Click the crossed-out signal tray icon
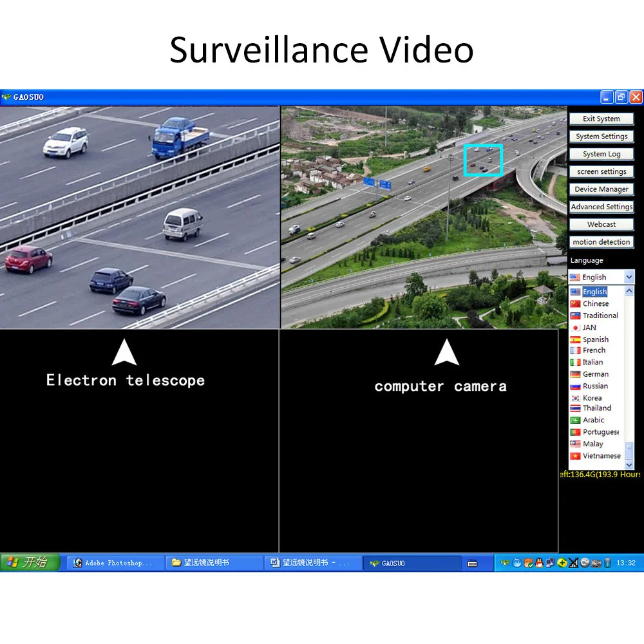 573,563
